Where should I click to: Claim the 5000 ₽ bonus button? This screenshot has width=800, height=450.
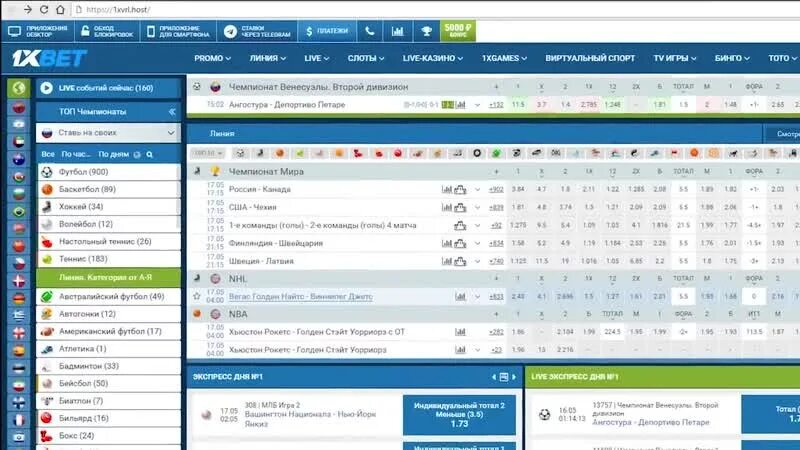tap(458, 31)
